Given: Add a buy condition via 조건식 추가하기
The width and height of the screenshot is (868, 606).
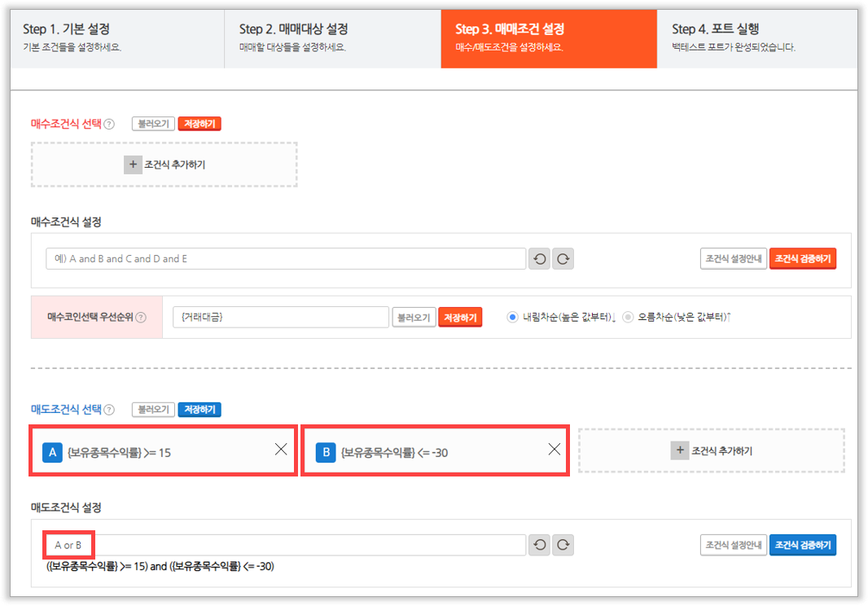Looking at the screenshot, I should coord(164,165).
